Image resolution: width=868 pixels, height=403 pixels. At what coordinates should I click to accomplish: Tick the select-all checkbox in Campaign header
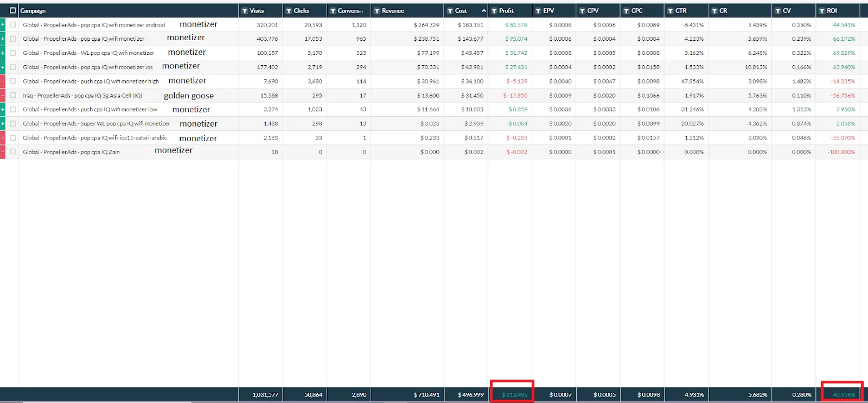click(x=13, y=11)
